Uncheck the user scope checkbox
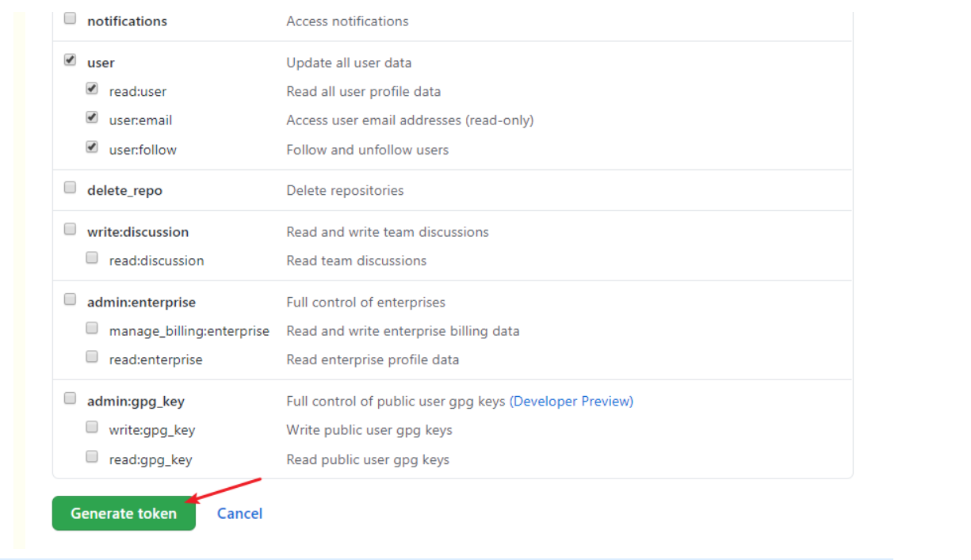Viewport: 971px width, 560px height. pos(71,59)
